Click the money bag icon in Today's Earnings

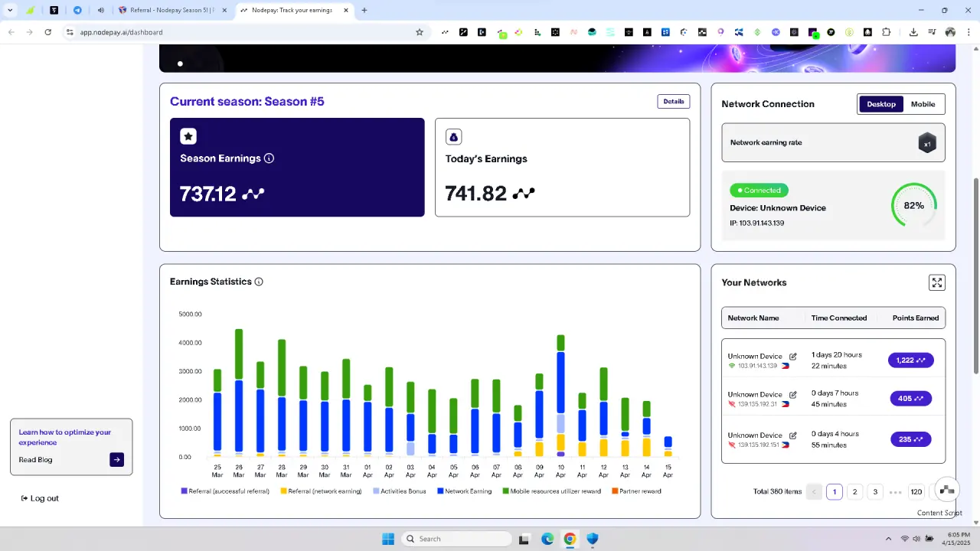pos(453,137)
